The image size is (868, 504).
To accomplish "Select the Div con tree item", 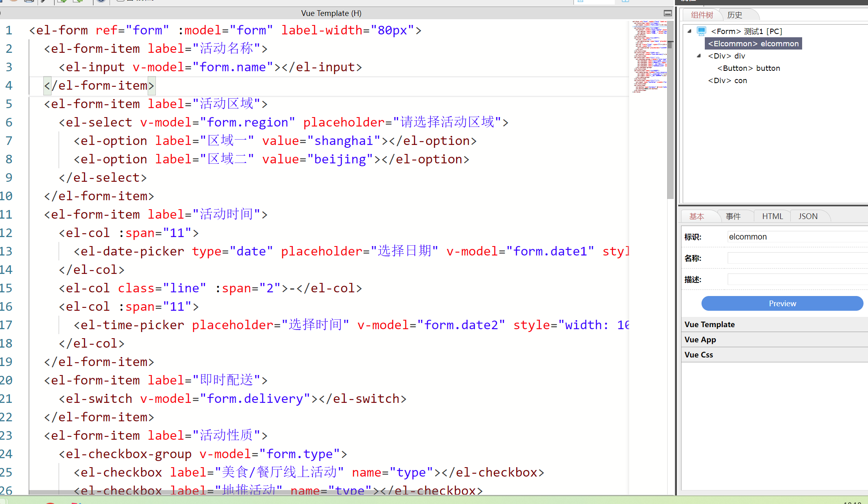I will [x=727, y=81].
